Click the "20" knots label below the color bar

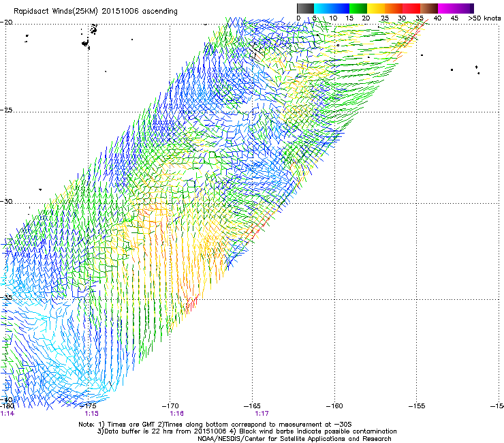click(366, 18)
